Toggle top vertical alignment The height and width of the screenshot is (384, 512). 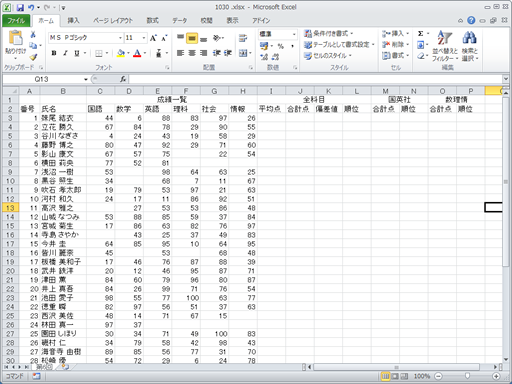click(180, 38)
